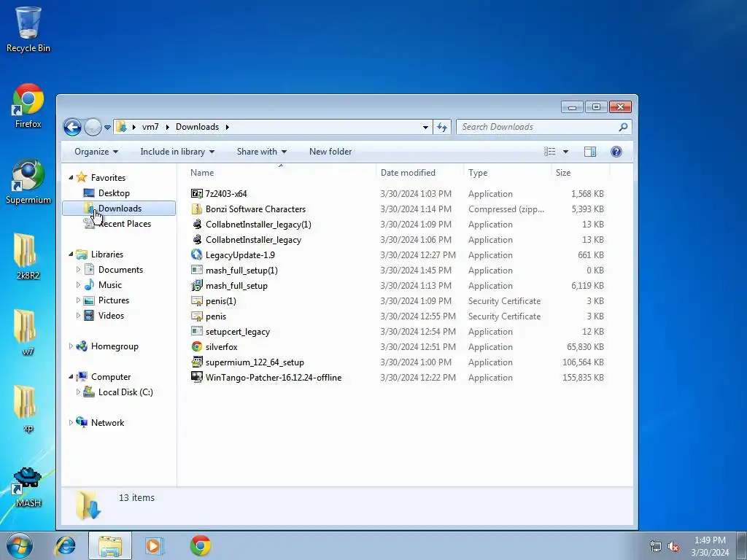Image resolution: width=747 pixels, height=560 pixels.
Task: Click the refresh button beside address bar
Action: click(442, 127)
